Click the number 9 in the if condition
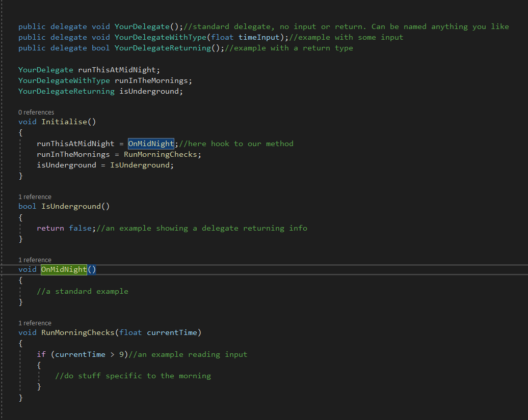This screenshot has height=420, width=528. pos(121,354)
